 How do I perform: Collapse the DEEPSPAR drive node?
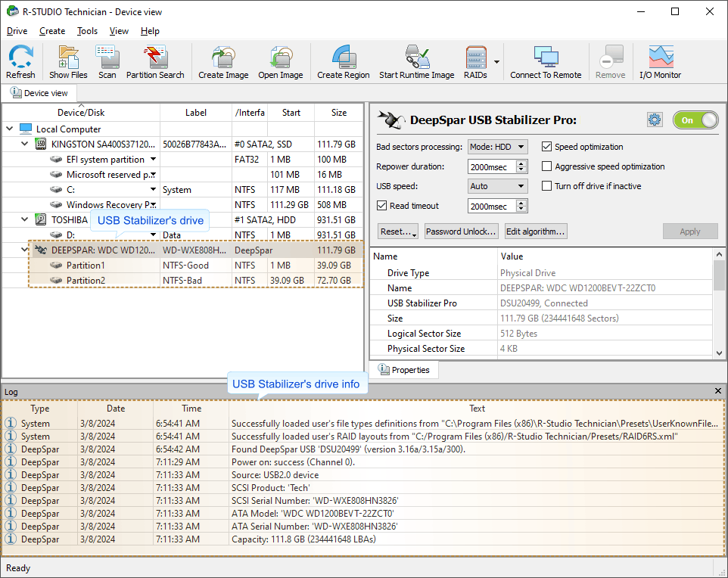[x=25, y=250]
